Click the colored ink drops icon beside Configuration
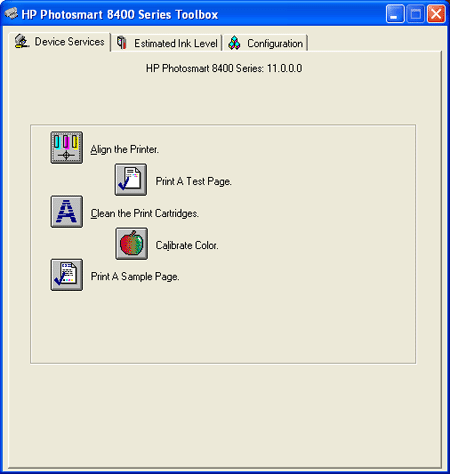450x474 pixels. click(x=234, y=43)
